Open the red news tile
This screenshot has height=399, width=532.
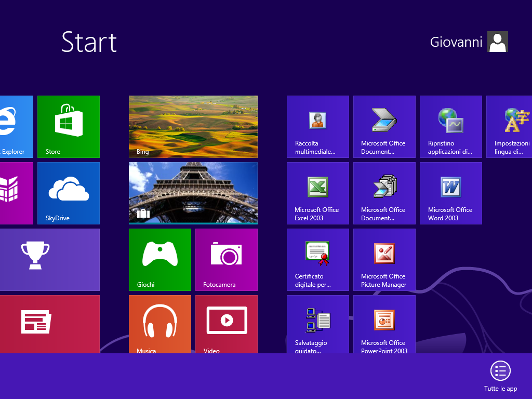coord(50,324)
